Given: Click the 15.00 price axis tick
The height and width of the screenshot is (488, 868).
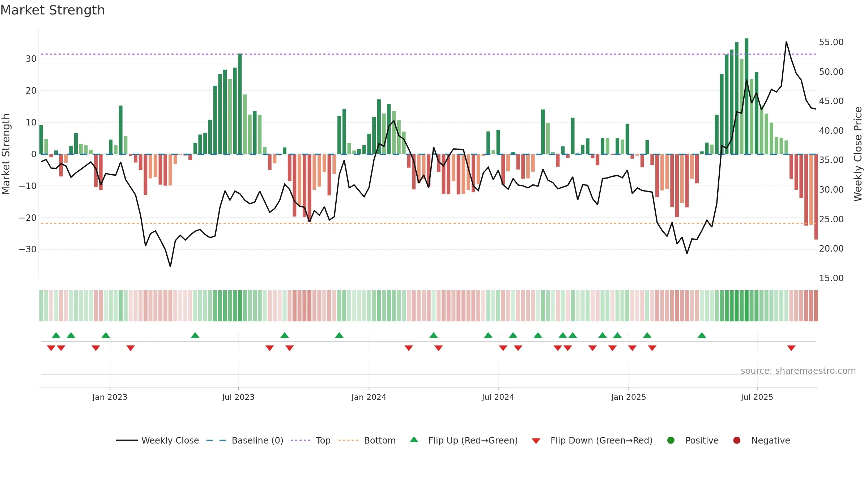Looking at the screenshot, I should pos(831,278).
